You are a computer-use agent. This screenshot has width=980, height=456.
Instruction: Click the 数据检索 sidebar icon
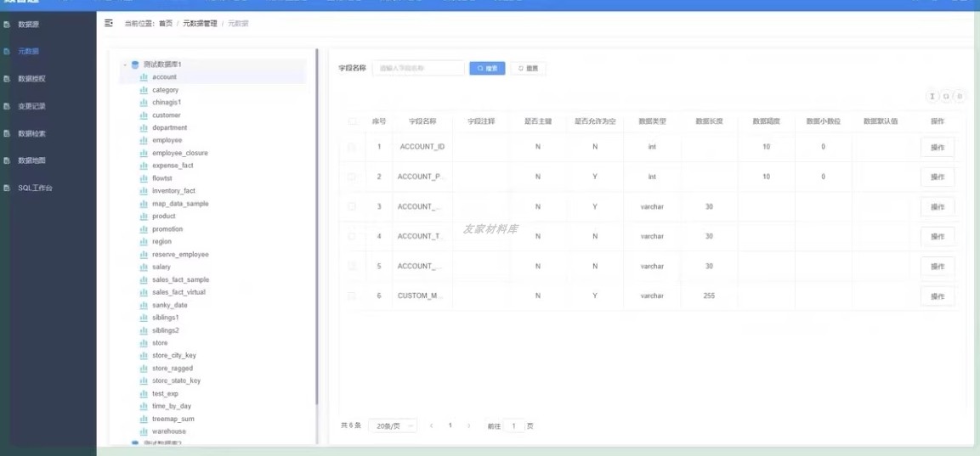pos(7,133)
